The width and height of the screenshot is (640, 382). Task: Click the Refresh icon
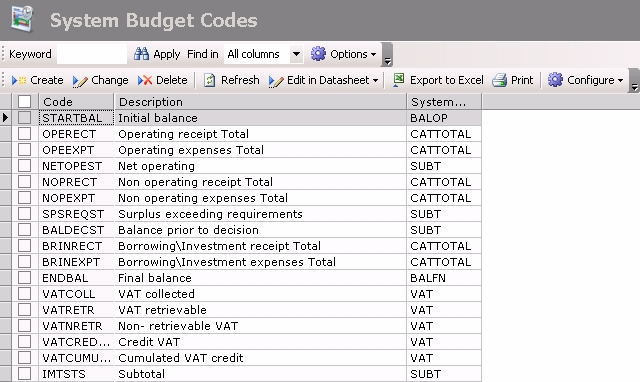point(209,80)
